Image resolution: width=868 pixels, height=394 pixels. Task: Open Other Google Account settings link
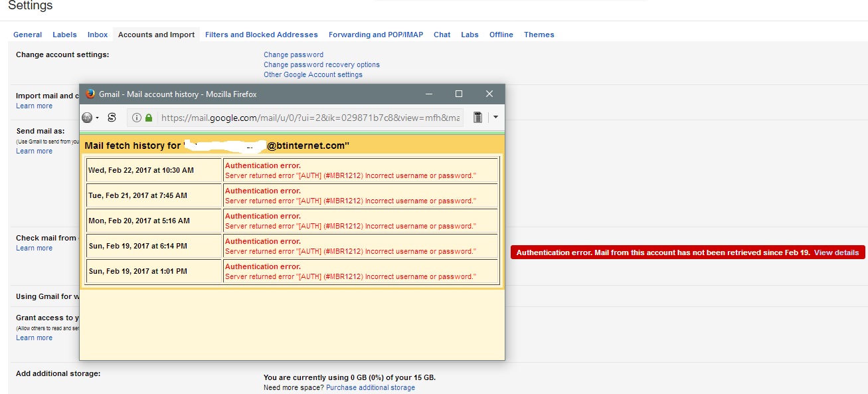pyautogui.click(x=313, y=74)
